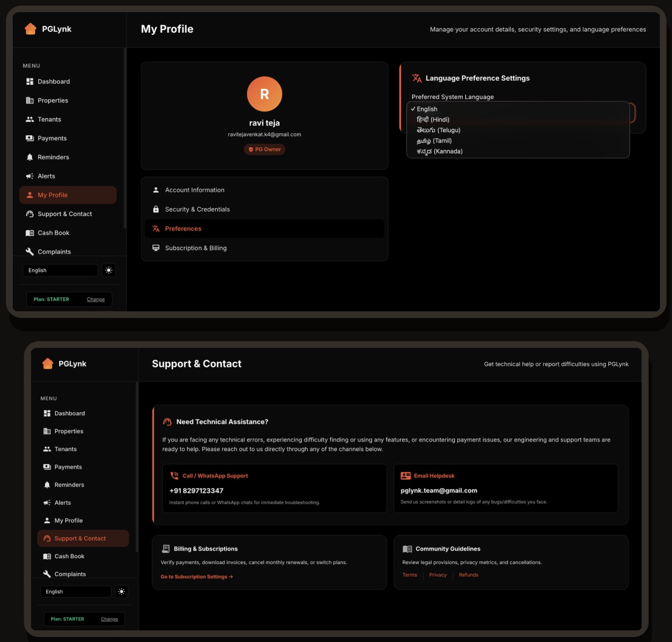Click PGLynk house logo in Support window

coord(48,363)
